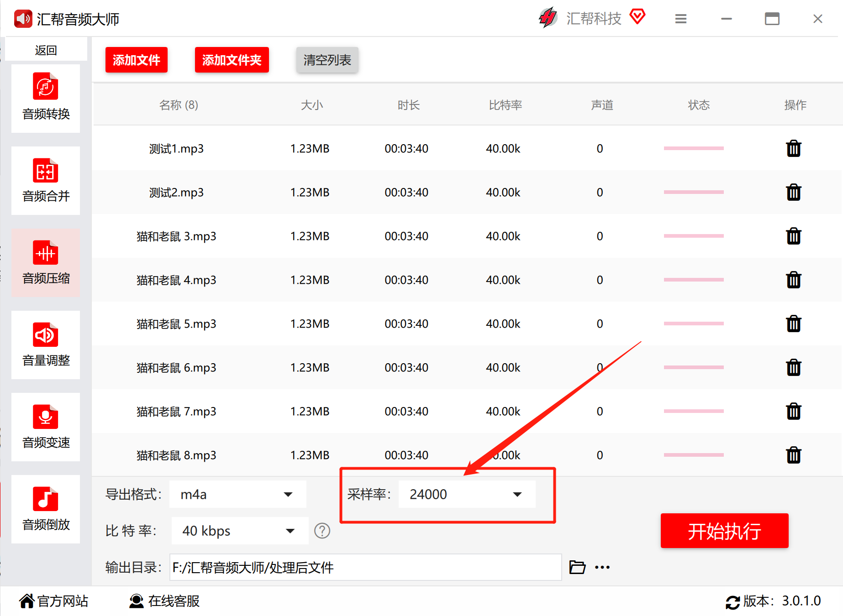Image resolution: width=843 pixels, height=616 pixels.
Task: Open the 音频合并 audio merge tool
Action: (x=46, y=180)
